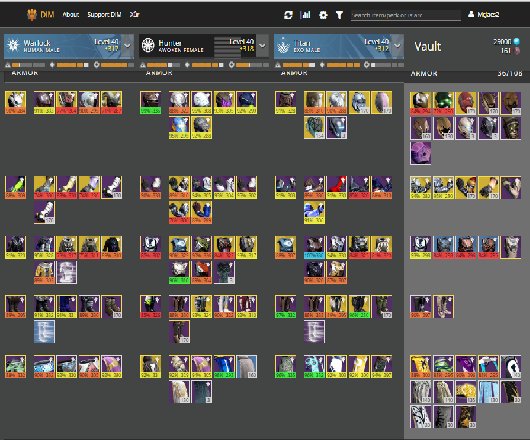The width and height of the screenshot is (530, 440).
Task: Select the yellow-black class item in the Vault
Action: tap(421, 366)
